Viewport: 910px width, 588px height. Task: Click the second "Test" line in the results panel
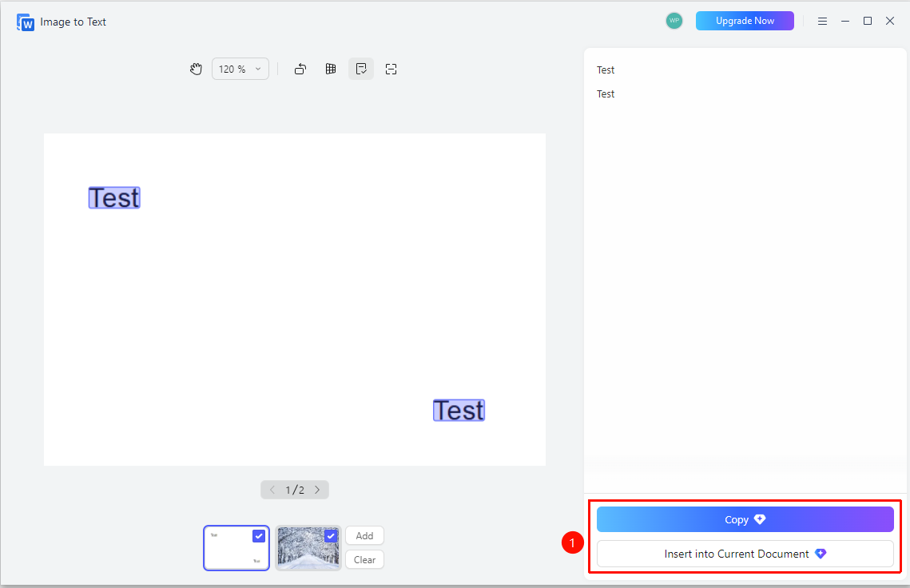click(606, 94)
